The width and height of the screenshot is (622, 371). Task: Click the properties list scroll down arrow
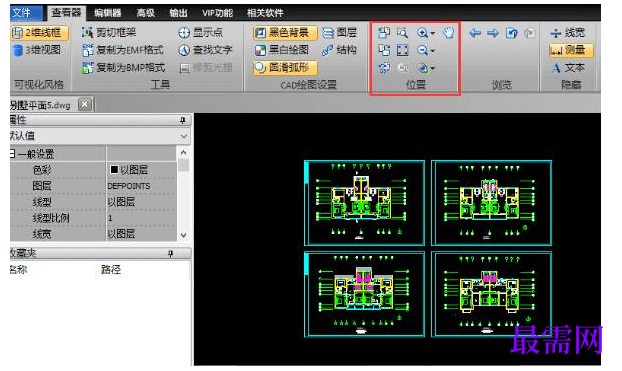click(183, 235)
